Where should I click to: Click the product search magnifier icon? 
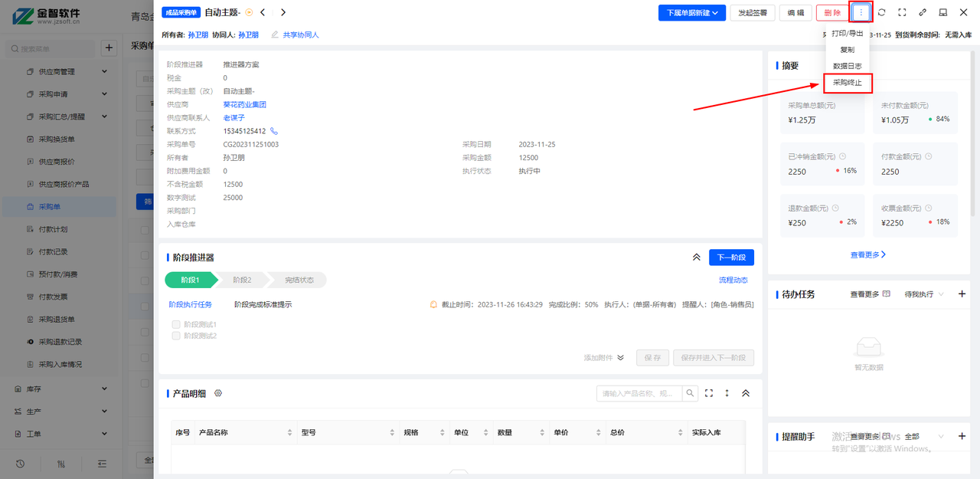pyautogui.click(x=690, y=393)
